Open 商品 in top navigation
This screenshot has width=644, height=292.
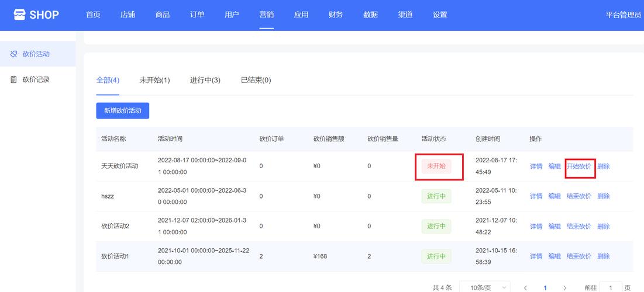(163, 15)
